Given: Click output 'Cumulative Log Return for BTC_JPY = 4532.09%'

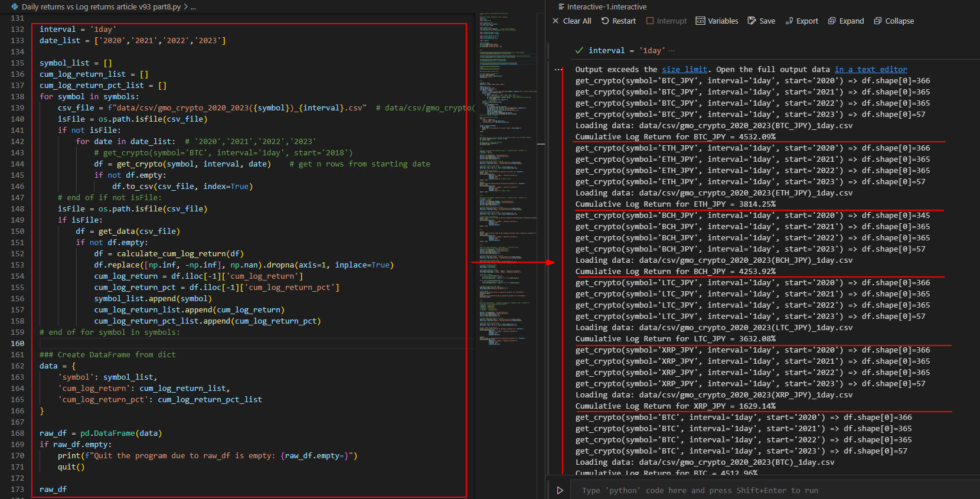Looking at the screenshot, I should pos(675,136).
